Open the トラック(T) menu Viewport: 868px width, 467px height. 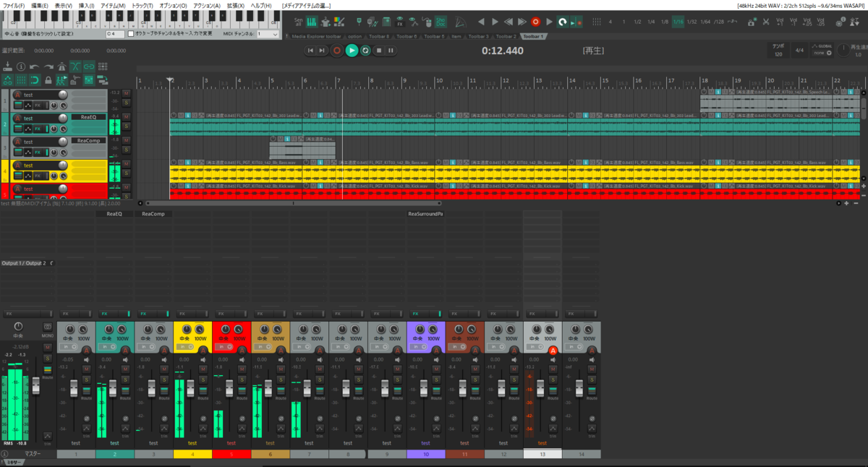142,5
